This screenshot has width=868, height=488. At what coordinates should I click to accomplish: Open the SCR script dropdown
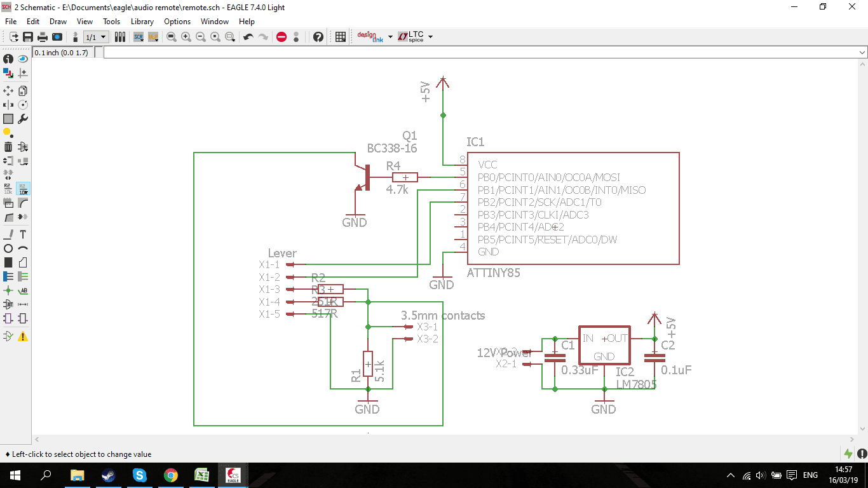pos(139,37)
